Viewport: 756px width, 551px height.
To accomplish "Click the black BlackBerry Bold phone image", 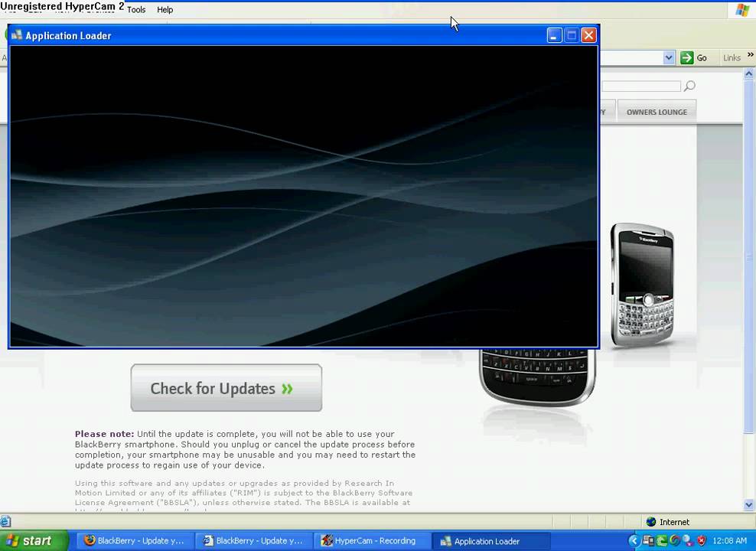I will point(538,377).
